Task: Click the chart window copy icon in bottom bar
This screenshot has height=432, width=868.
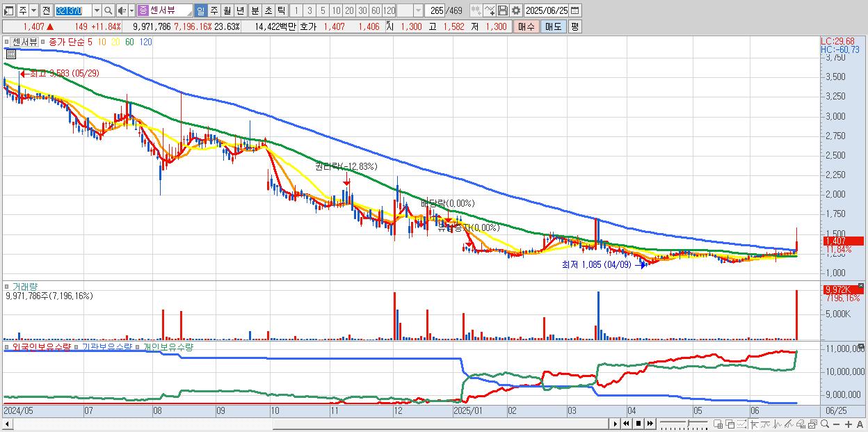Action: click(x=812, y=424)
